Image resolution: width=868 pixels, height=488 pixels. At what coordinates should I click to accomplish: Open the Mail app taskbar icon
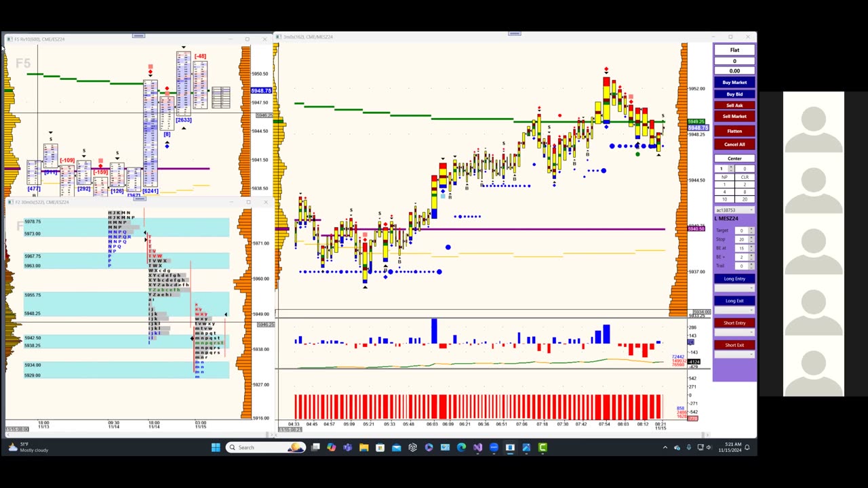[396, 447]
